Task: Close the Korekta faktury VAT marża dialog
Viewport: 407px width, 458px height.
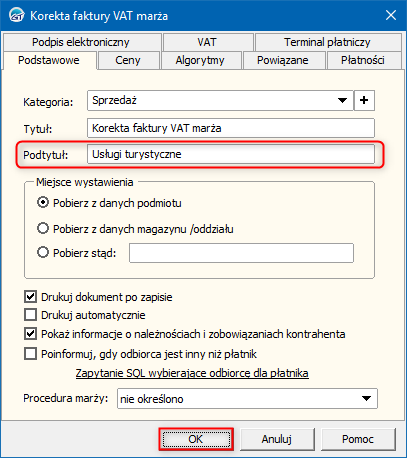Action: (x=391, y=15)
